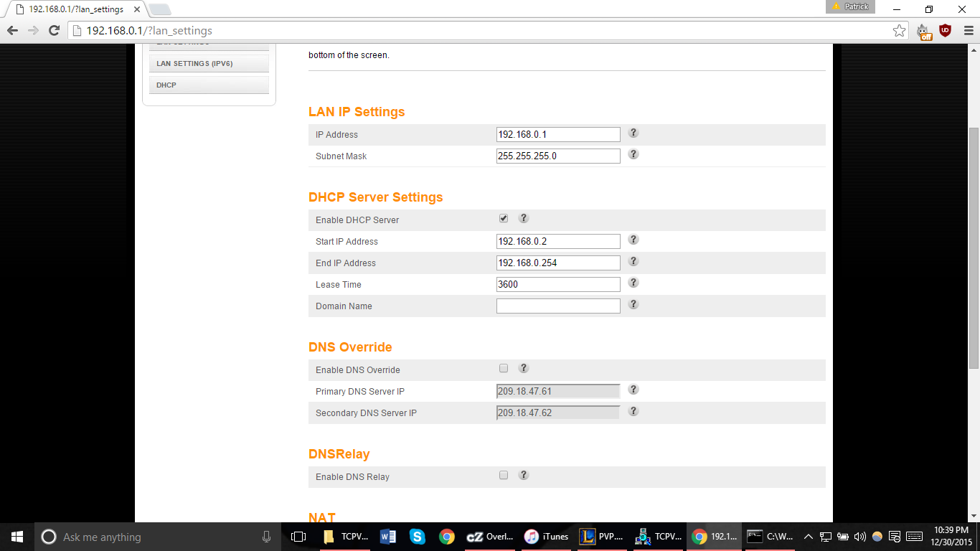Click the Patrick profile button
The height and width of the screenshot is (551, 980).
tap(850, 6)
